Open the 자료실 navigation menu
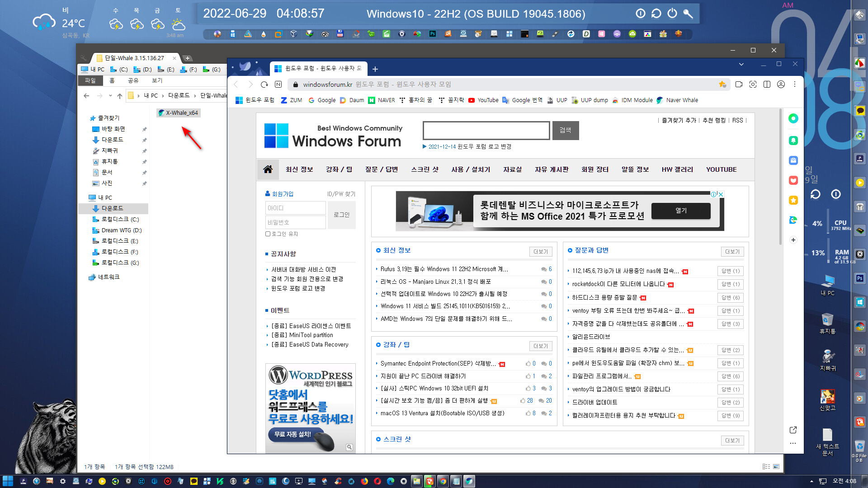868x488 pixels. pyautogui.click(x=513, y=169)
